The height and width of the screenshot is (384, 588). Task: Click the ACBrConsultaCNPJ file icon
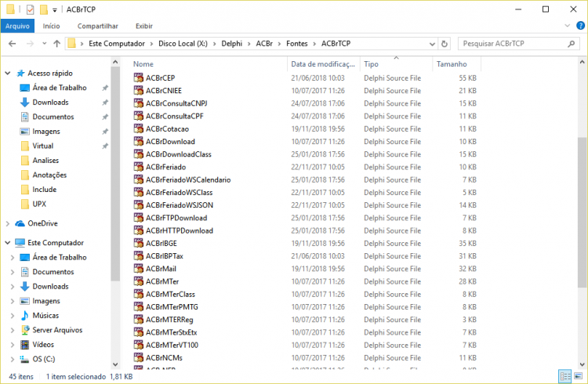click(138, 103)
